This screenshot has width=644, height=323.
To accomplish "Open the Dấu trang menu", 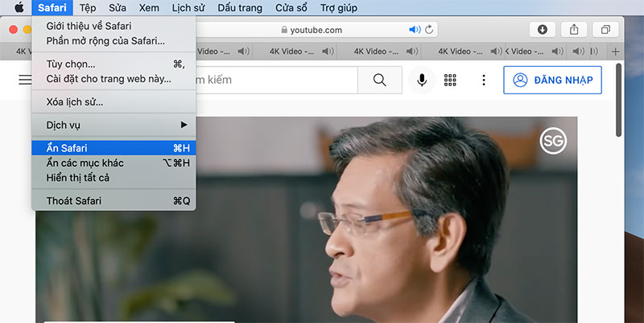I will point(240,7).
